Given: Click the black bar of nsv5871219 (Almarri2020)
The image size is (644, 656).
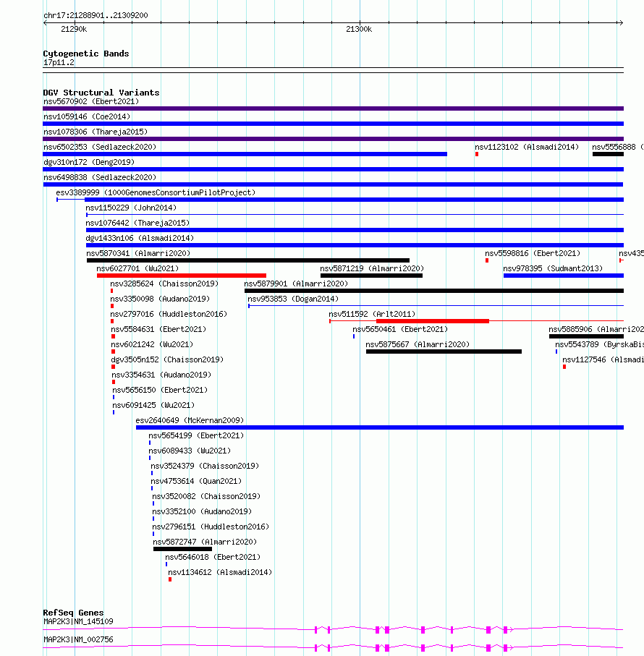Looking at the screenshot, I should coord(372,276).
